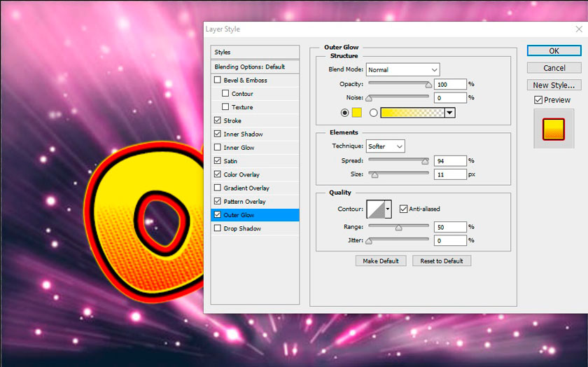
Task: Select the Stroke effect label
Action: pos(232,120)
